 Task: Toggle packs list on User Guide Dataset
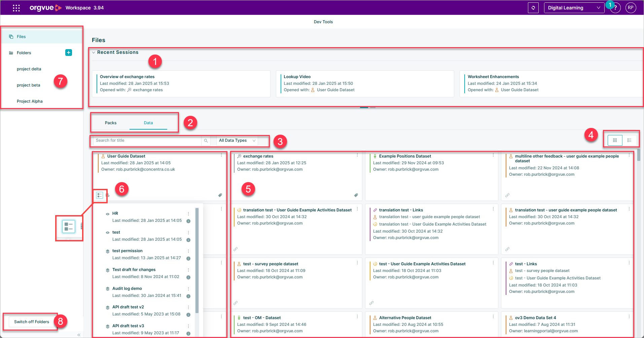100,195
